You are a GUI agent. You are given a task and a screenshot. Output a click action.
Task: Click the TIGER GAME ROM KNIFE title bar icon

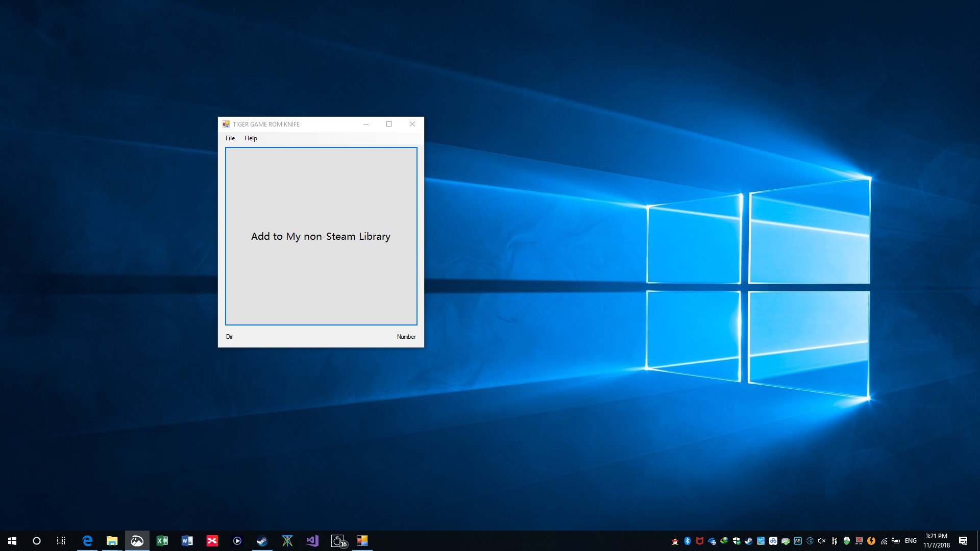226,123
